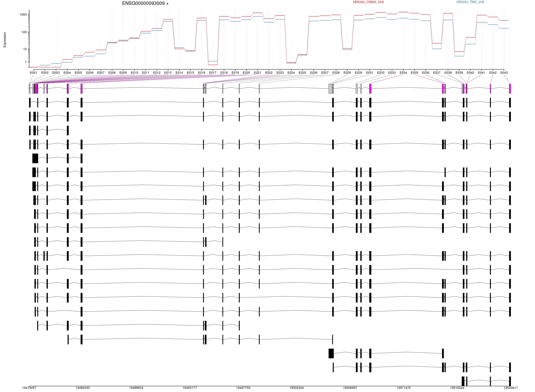Click the magenta exon linked to E043

[x=510, y=88]
